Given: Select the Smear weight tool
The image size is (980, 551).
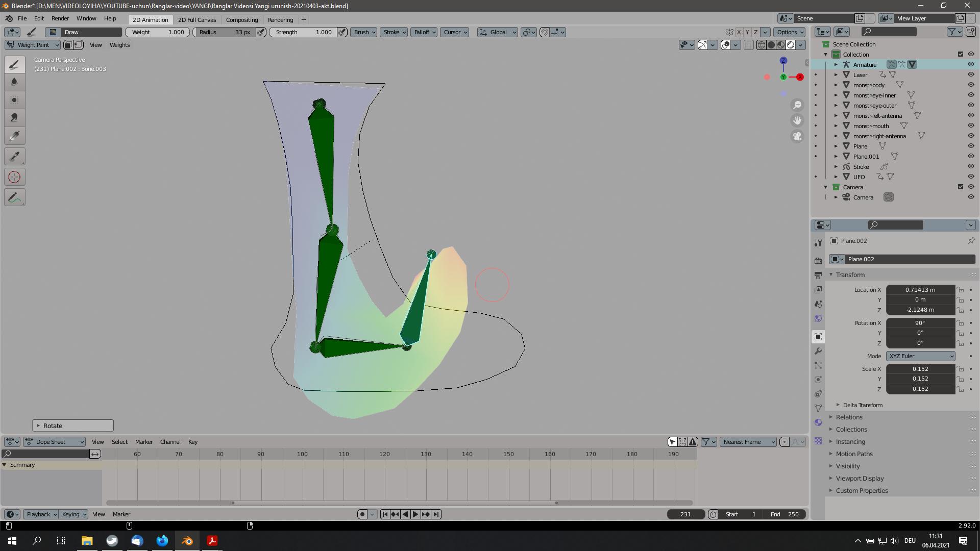Looking at the screenshot, I should click(x=14, y=117).
